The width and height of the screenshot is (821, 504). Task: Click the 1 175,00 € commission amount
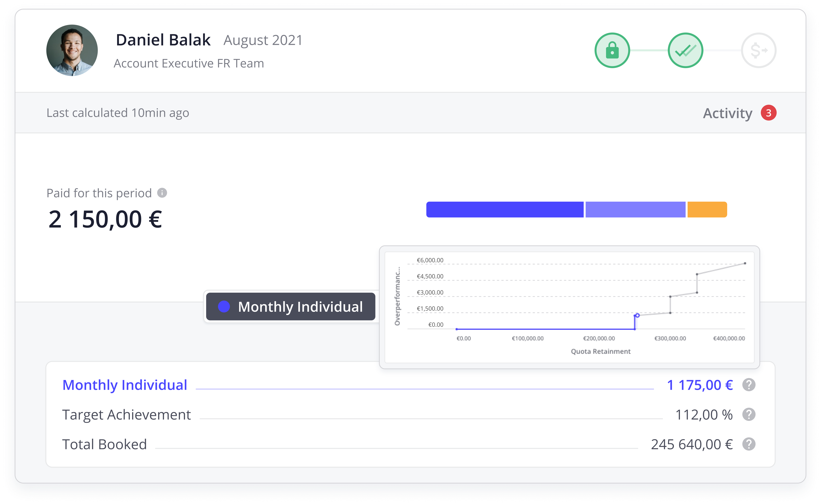tap(700, 385)
